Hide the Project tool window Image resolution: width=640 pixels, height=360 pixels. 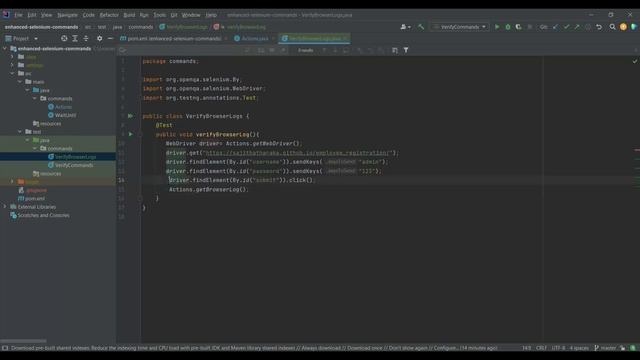[x=110, y=38]
